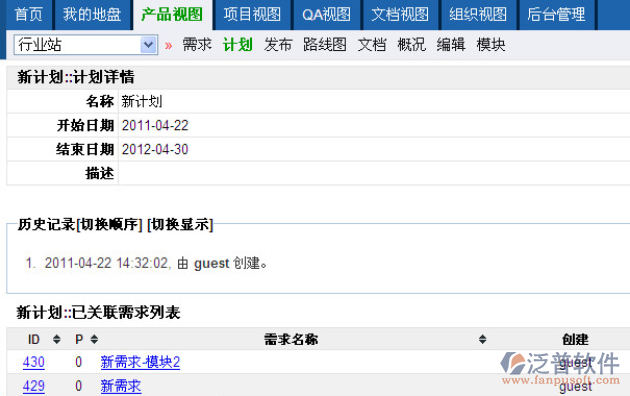Select the 后台管理 tab
The image size is (630, 396).
556,15
